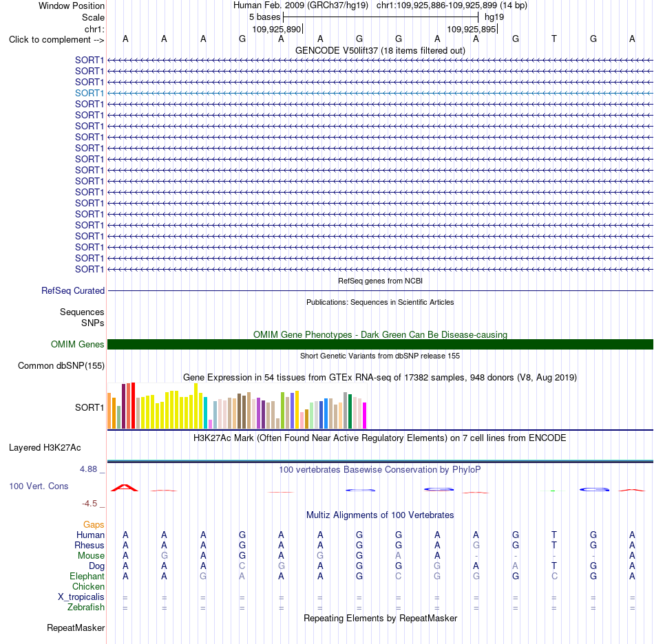The image size is (654, 644).
Task: Click the 'RepeatMasker' track label
Action: (76, 627)
